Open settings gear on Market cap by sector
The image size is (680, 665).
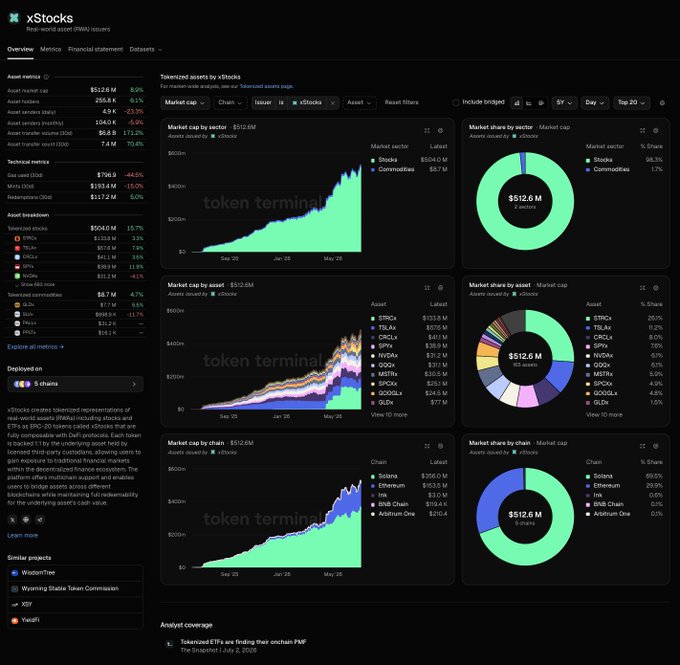pos(440,130)
